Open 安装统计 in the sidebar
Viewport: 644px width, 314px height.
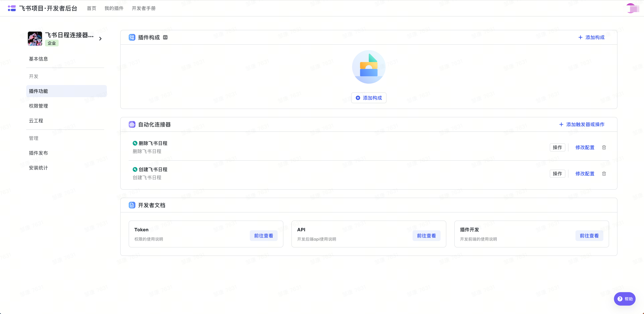(x=67, y=168)
